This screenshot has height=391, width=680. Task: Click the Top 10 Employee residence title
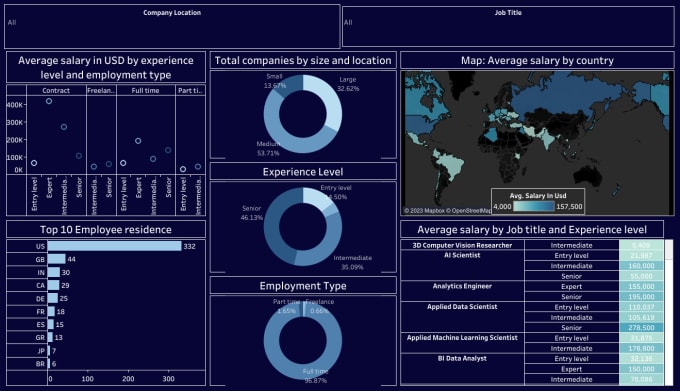point(106,230)
